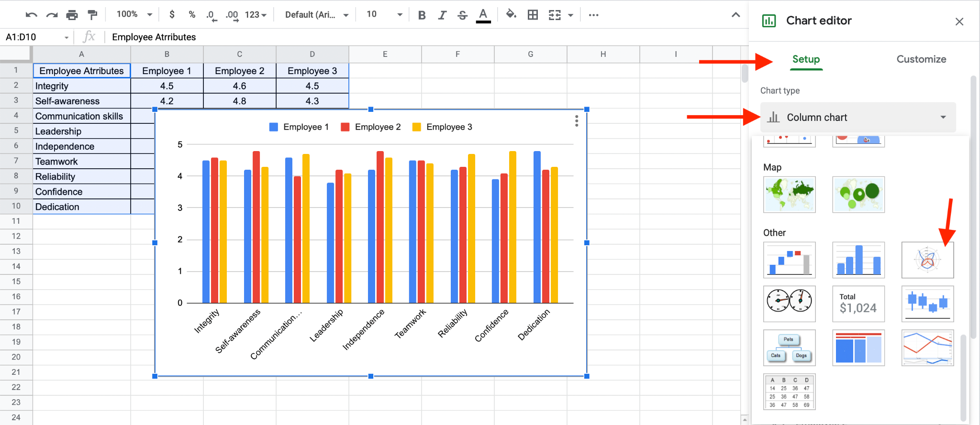Click Employee 1 blue legend entry
This screenshot has width=980, height=425.
tap(299, 127)
